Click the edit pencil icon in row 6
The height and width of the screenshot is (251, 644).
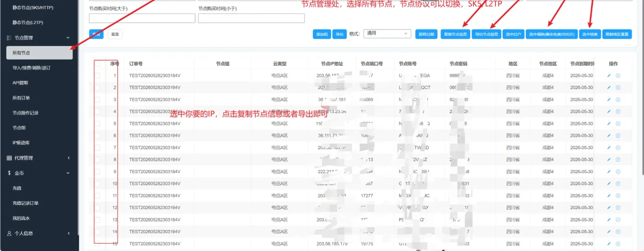click(609, 135)
